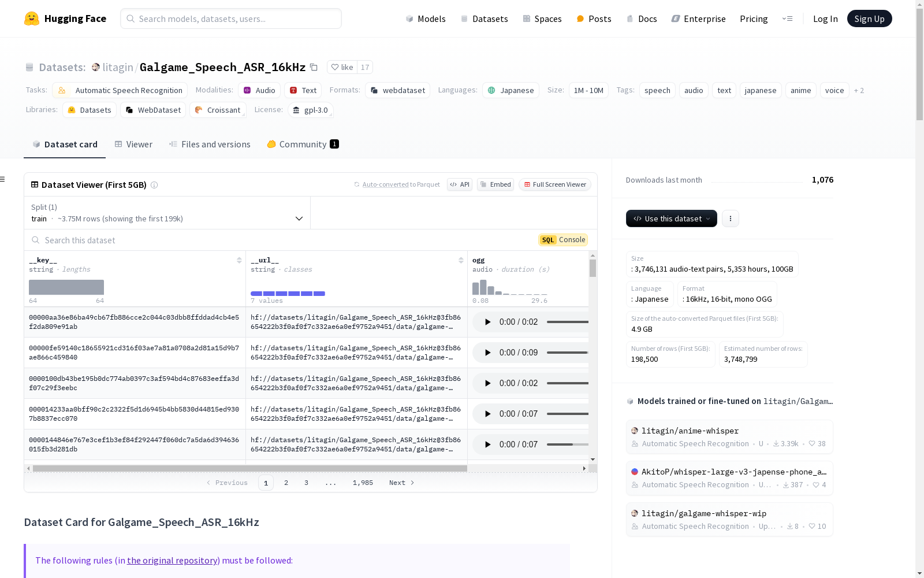Click the info icon beside Dataset Viewer title
The height and width of the screenshot is (578, 924).
[154, 185]
